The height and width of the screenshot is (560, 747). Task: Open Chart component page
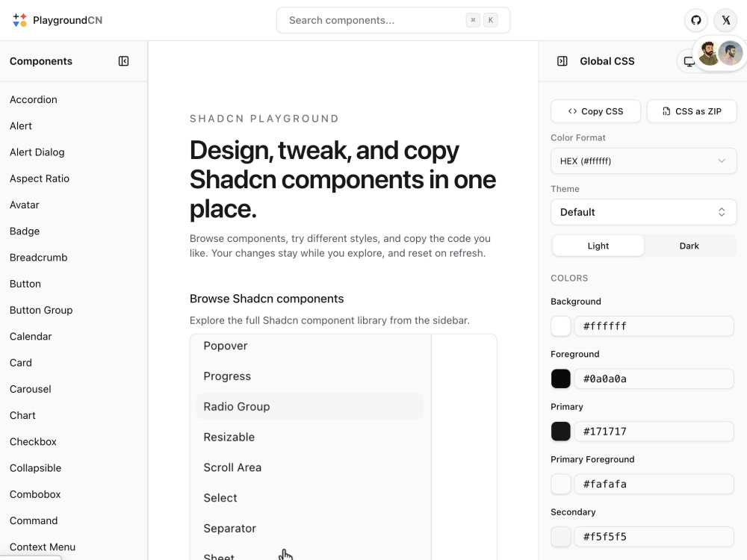(22, 415)
